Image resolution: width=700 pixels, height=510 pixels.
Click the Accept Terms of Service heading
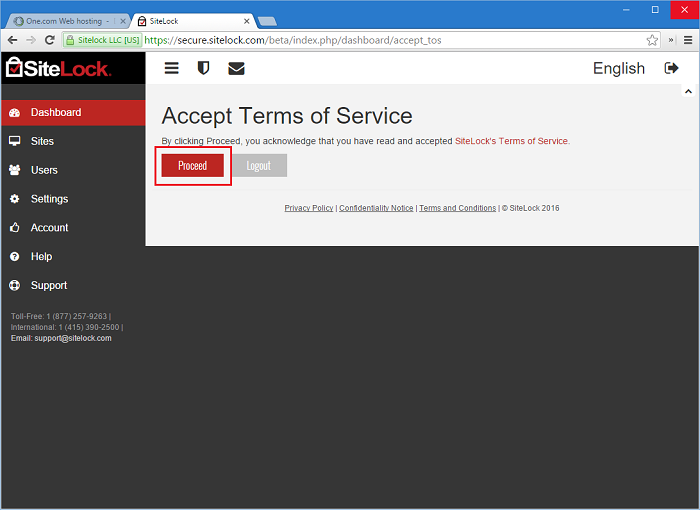(x=287, y=116)
